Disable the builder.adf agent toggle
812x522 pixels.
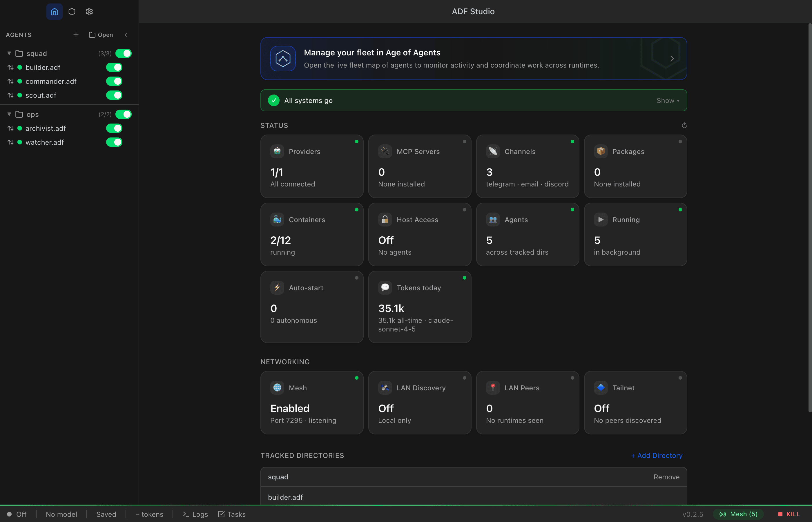114,67
